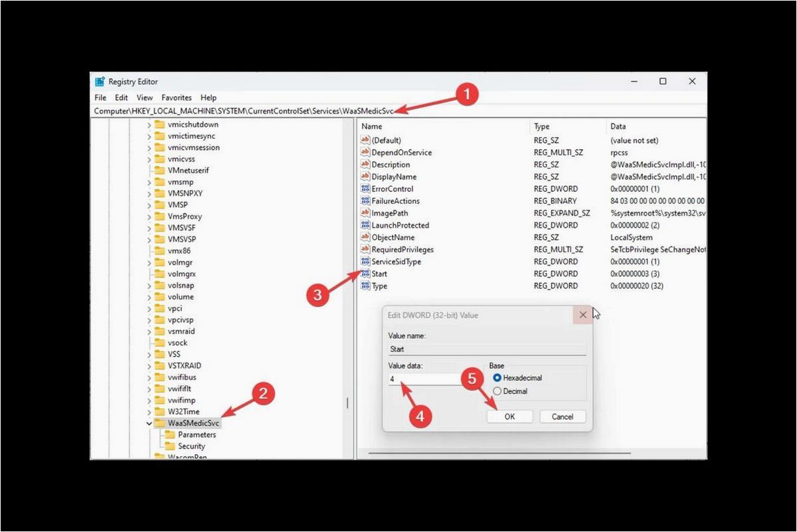Click the rpcss data value
Screen dimensions: 797x532
pyautogui.click(x=619, y=152)
